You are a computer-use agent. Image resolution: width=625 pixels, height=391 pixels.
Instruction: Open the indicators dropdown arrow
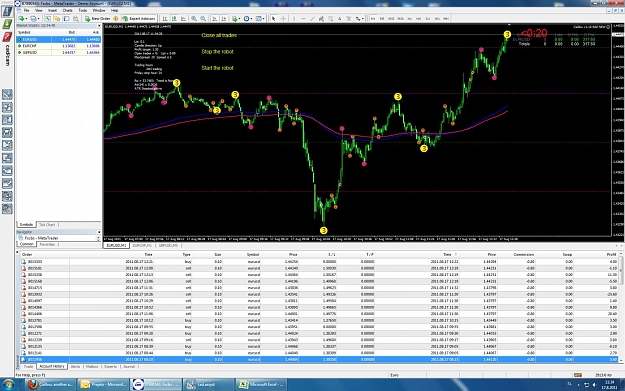[x=240, y=19]
